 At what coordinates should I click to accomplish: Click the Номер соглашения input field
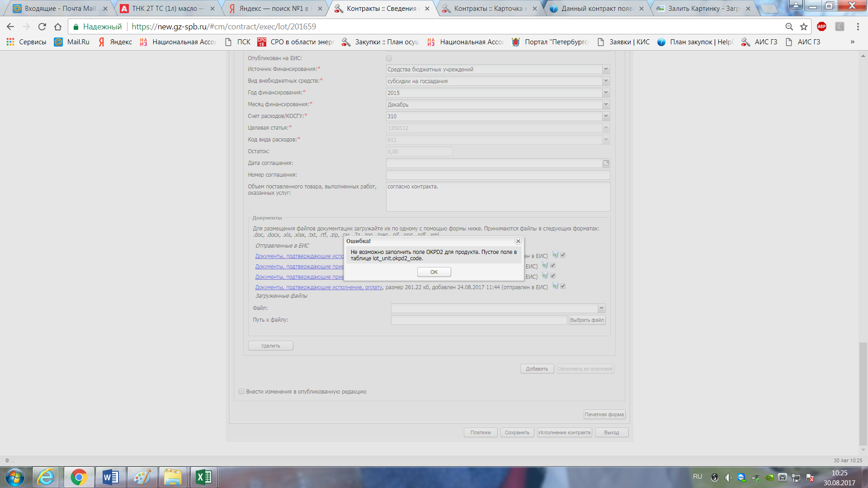click(x=497, y=175)
